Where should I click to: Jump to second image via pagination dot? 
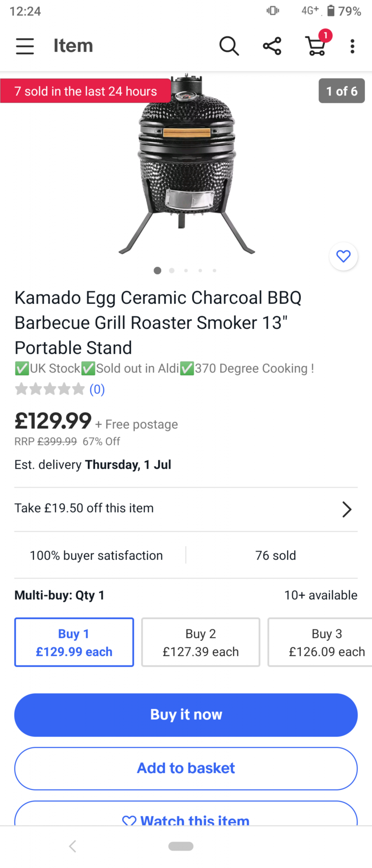coord(172,270)
